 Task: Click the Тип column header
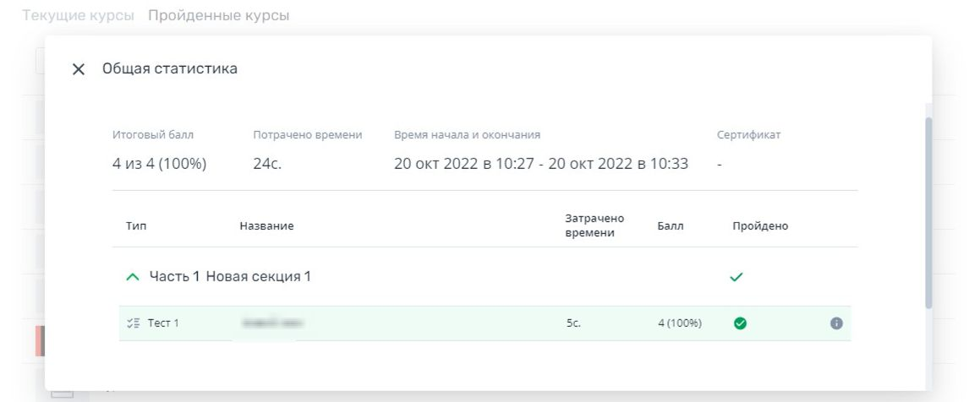[x=136, y=226]
